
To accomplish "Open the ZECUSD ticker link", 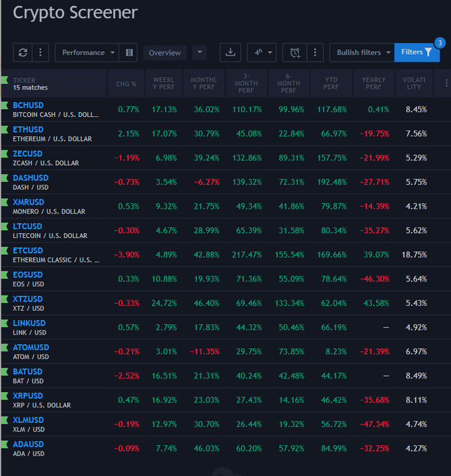I will pyautogui.click(x=27, y=154).
